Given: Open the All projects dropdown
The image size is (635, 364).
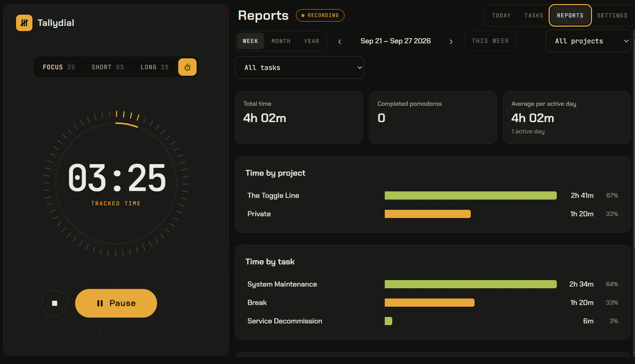Looking at the screenshot, I should 588,41.
